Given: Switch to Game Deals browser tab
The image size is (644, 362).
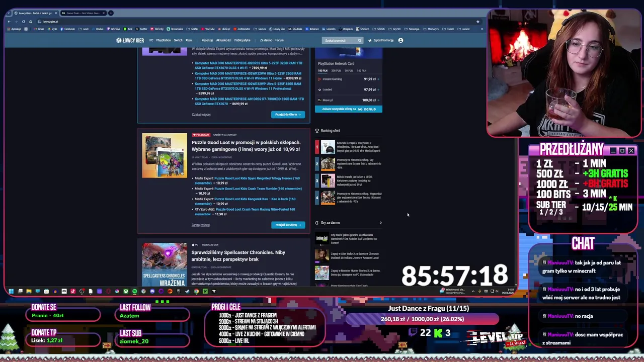Looking at the screenshot, I should pyautogui.click(x=84, y=13).
